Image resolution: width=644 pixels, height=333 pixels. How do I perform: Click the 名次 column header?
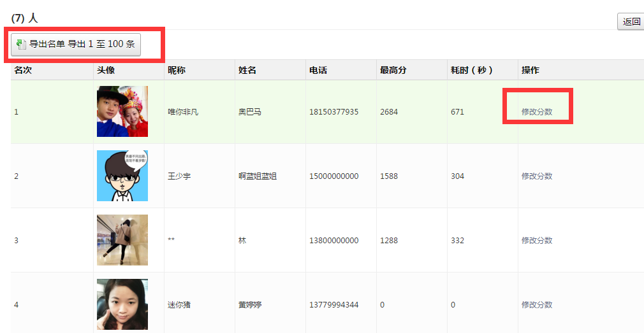pyautogui.click(x=23, y=70)
